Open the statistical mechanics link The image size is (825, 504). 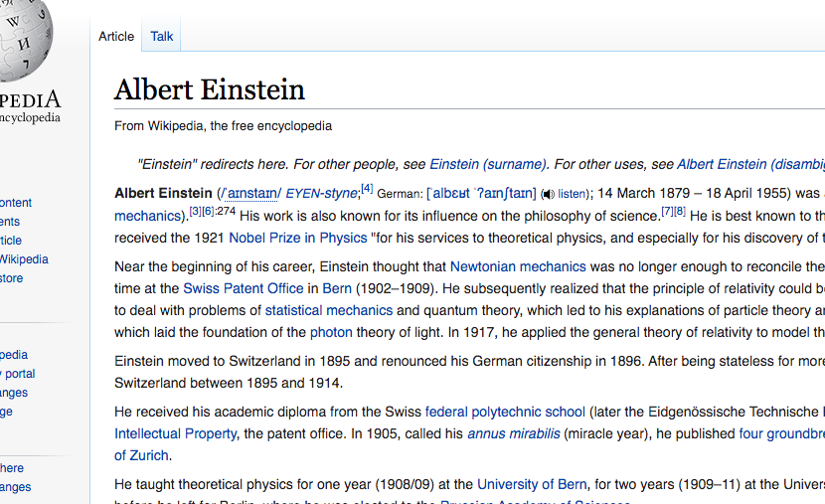(329, 310)
